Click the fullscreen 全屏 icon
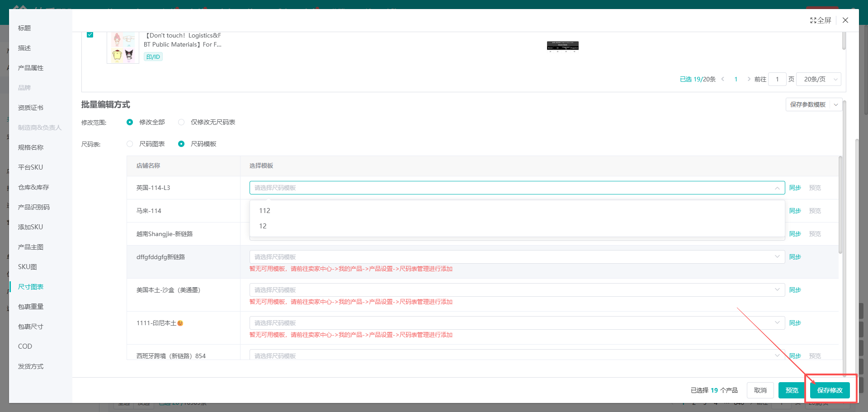 click(820, 20)
